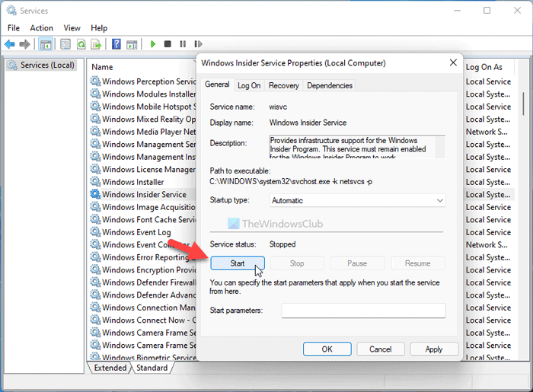Click the Export List toolbar icon

(96, 44)
